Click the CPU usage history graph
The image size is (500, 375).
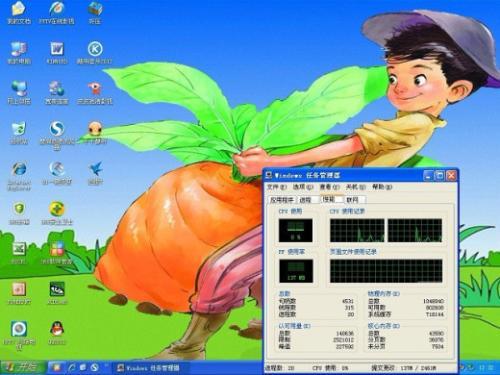pyautogui.click(x=386, y=230)
